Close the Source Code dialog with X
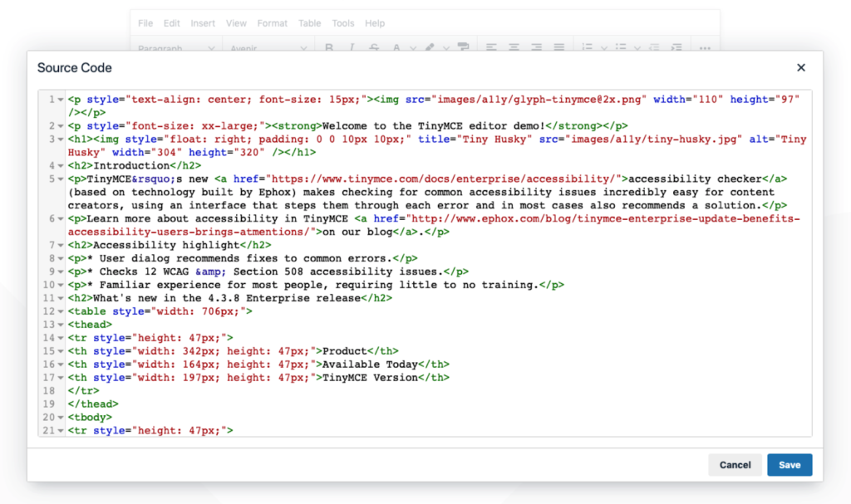The image size is (851, 504). pyautogui.click(x=801, y=67)
